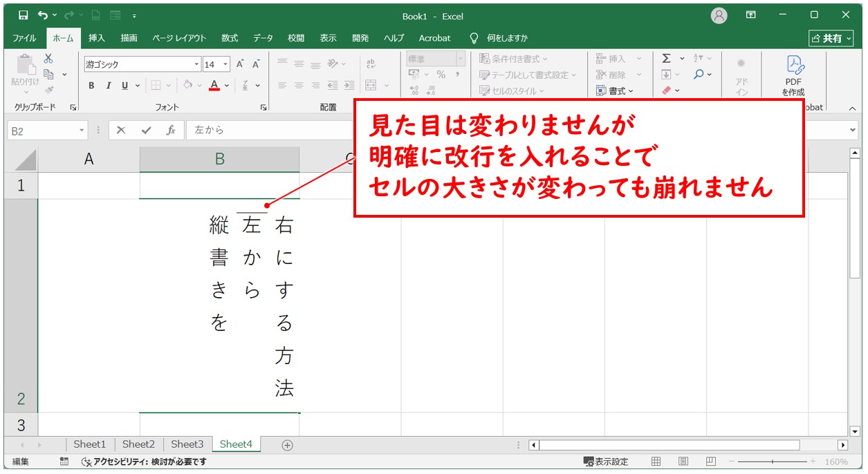Confirm cell entry with checkmark icon
Viewport: 868px width, 474px height.
[146, 130]
